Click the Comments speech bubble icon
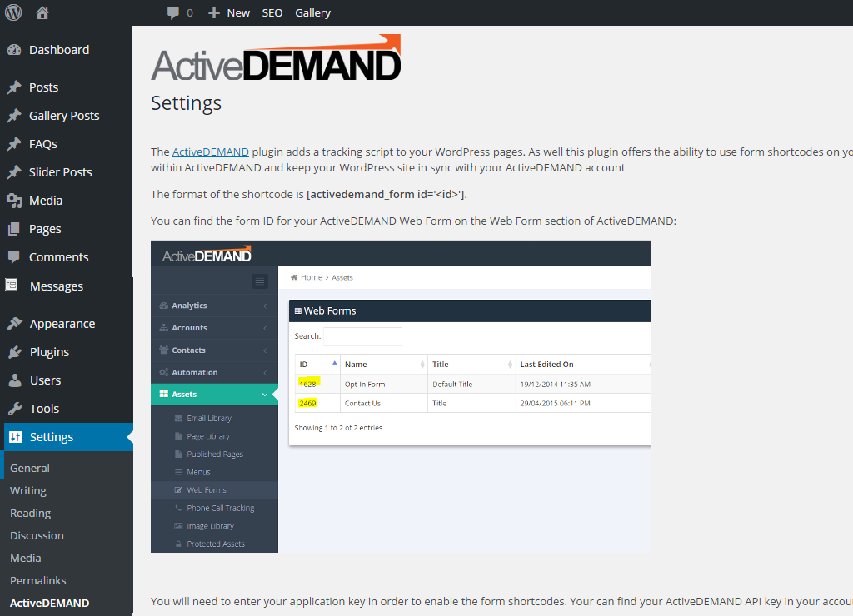This screenshot has height=616, width=853. (x=15, y=256)
